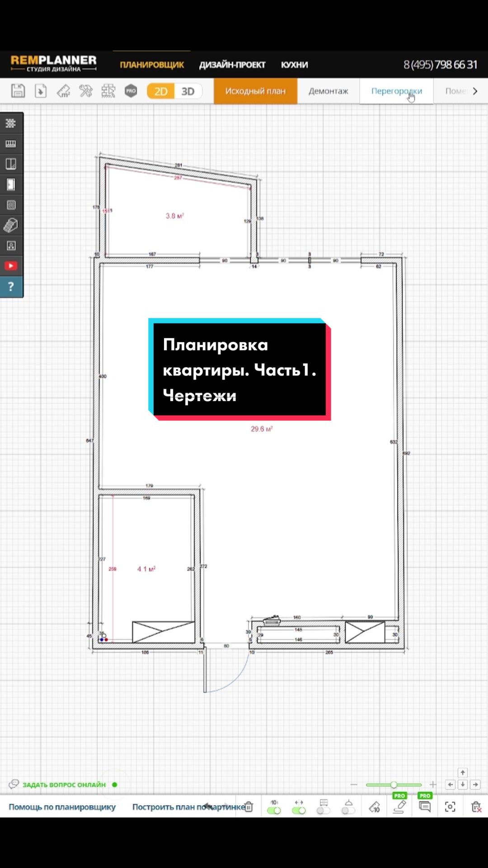488x868 pixels.
Task: Pan the canvas right with arrow button
Action: tap(475, 785)
